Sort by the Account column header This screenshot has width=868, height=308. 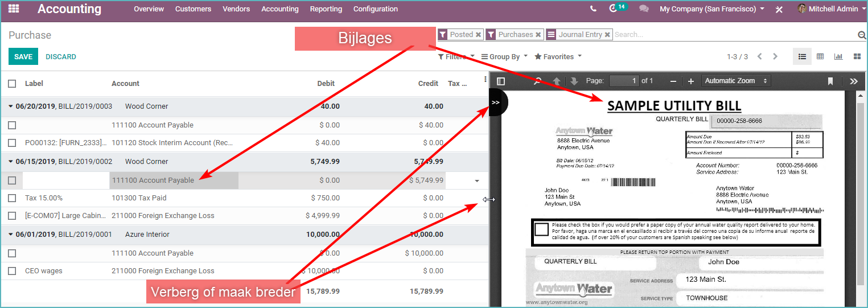[x=125, y=84]
